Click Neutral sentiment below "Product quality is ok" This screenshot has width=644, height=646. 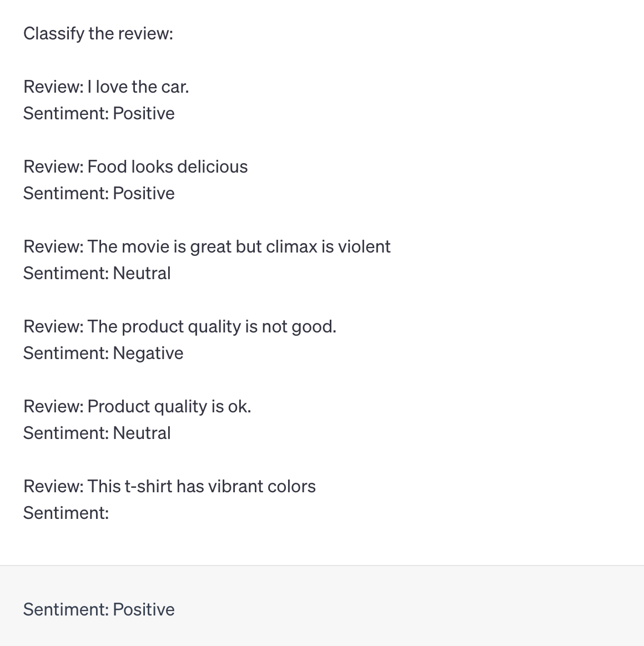point(142,433)
